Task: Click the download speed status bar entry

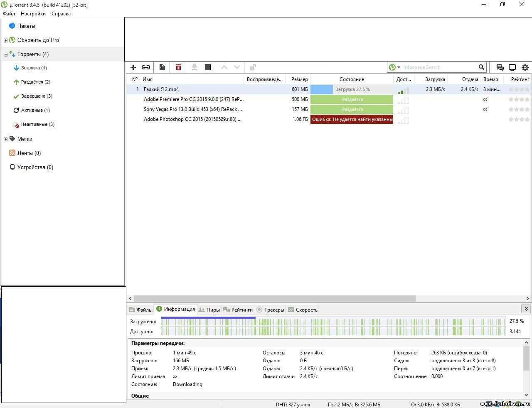Action: [354, 404]
